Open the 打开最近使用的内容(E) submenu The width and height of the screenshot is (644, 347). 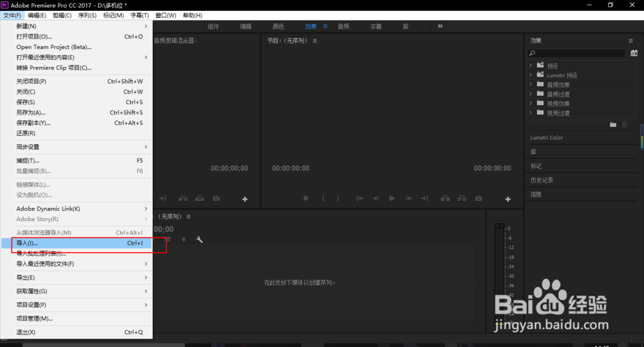click(x=77, y=57)
